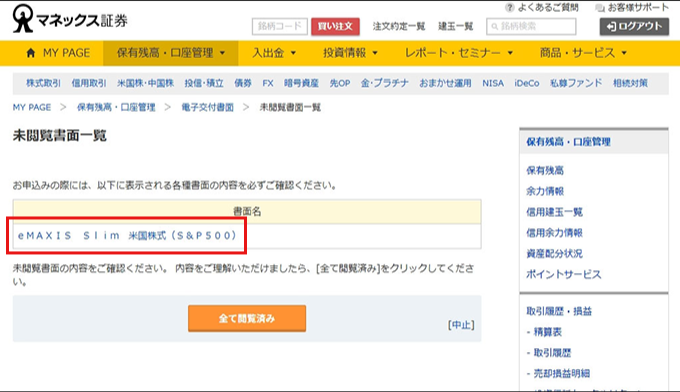Open the eMAXIS Slim 米国株式 (S&P500) document

coord(127,235)
